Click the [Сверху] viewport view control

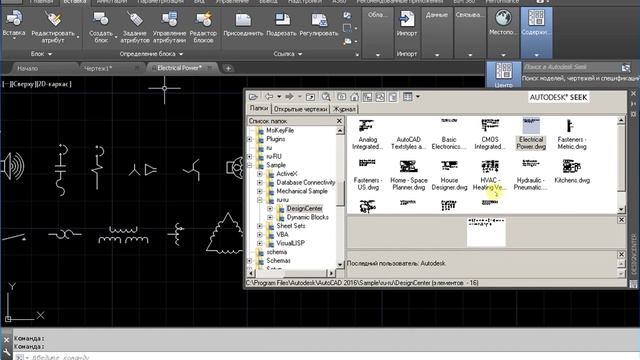coord(23,84)
